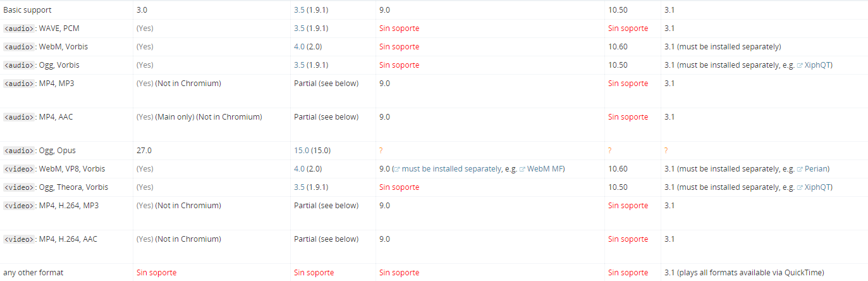Image resolution: width=868 pixels, height=281 pixels.
Task: Open the XiphQT link in audio Ogg, Vorbis row
Action: coord(817,65)
